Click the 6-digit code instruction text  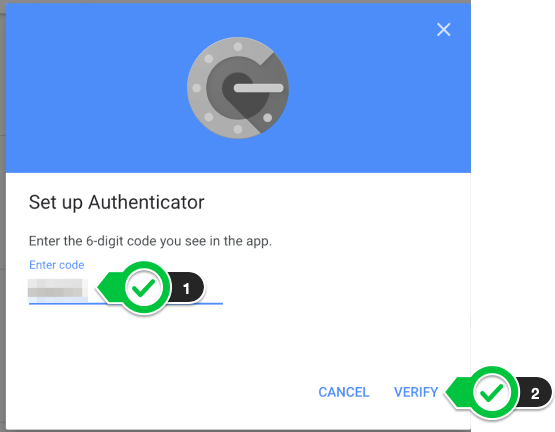(150, 241)
